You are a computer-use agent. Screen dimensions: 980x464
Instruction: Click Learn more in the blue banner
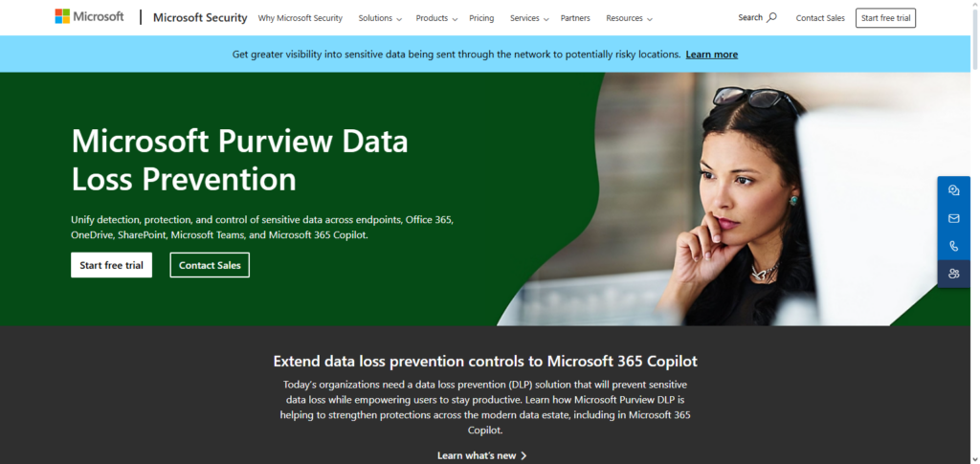[x=711, y=55]
